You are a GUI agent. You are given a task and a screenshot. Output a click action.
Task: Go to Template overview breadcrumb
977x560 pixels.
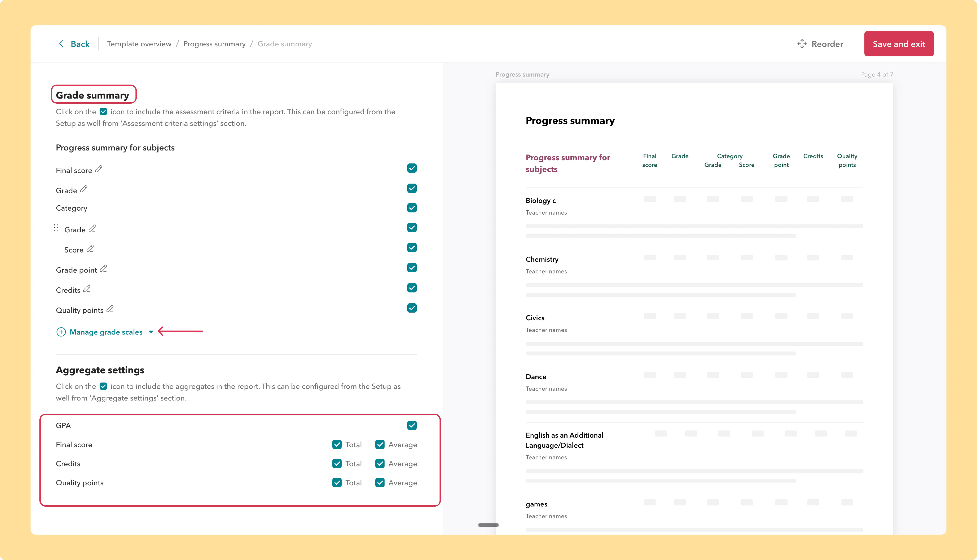tap(139, 44)
